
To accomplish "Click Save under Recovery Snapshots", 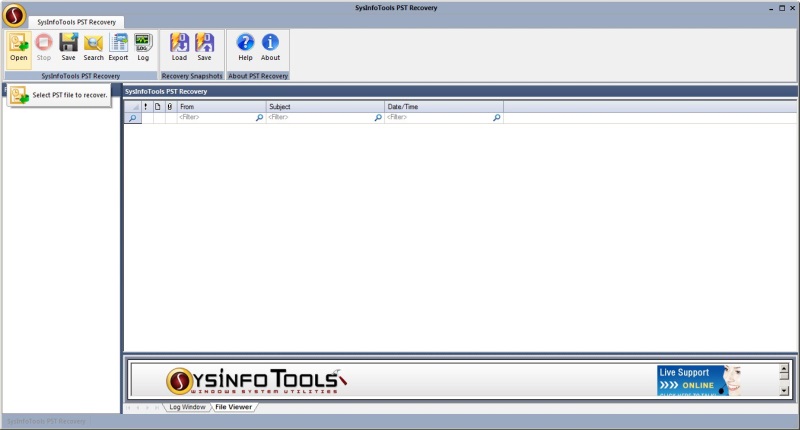I will pos(204,47).
